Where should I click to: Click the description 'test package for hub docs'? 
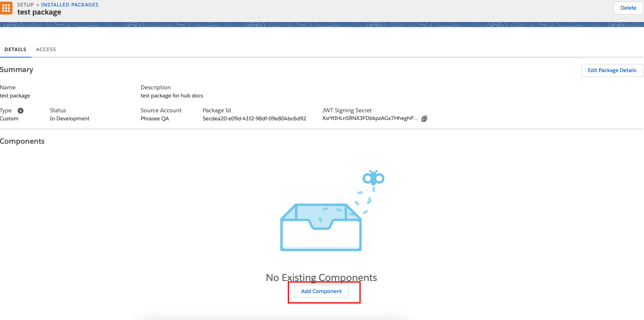click(172, 96)
